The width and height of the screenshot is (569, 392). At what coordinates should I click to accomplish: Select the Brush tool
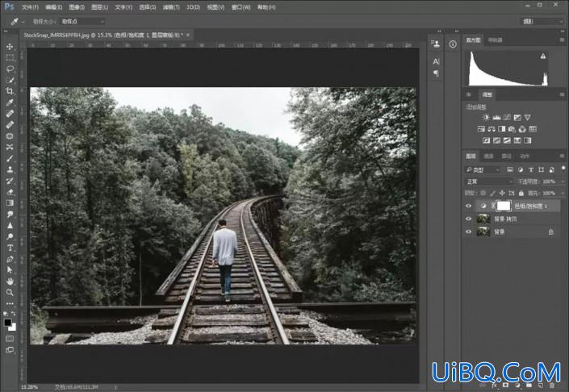(10, 158)
